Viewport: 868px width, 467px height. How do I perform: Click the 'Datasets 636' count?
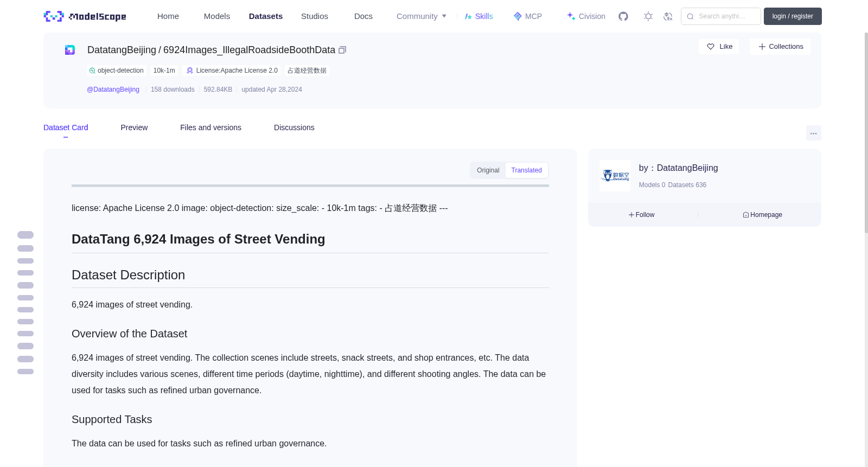[x=687, y=185]
